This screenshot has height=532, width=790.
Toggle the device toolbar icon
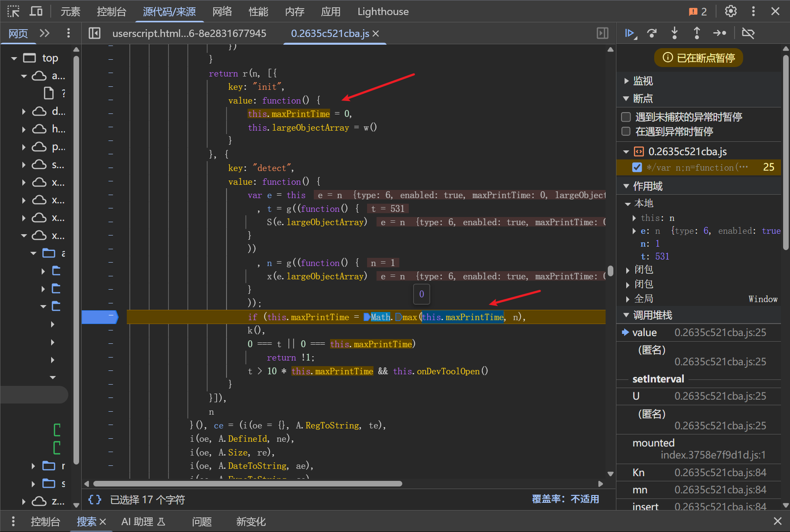coord(36,11)
